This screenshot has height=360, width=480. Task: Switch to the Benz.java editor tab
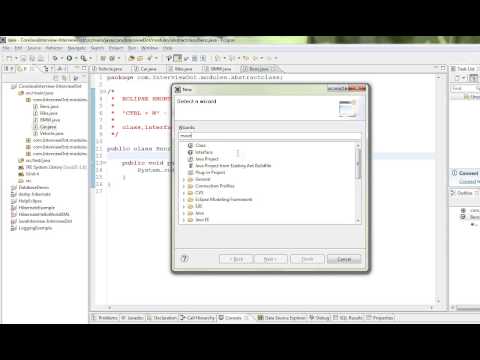click(259, 69)
